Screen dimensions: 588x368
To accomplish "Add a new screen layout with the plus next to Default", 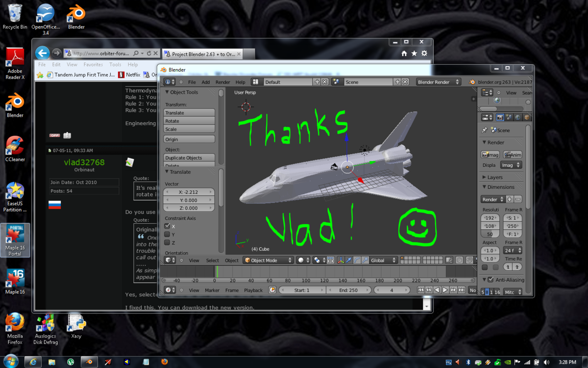I will click(317, 82).
